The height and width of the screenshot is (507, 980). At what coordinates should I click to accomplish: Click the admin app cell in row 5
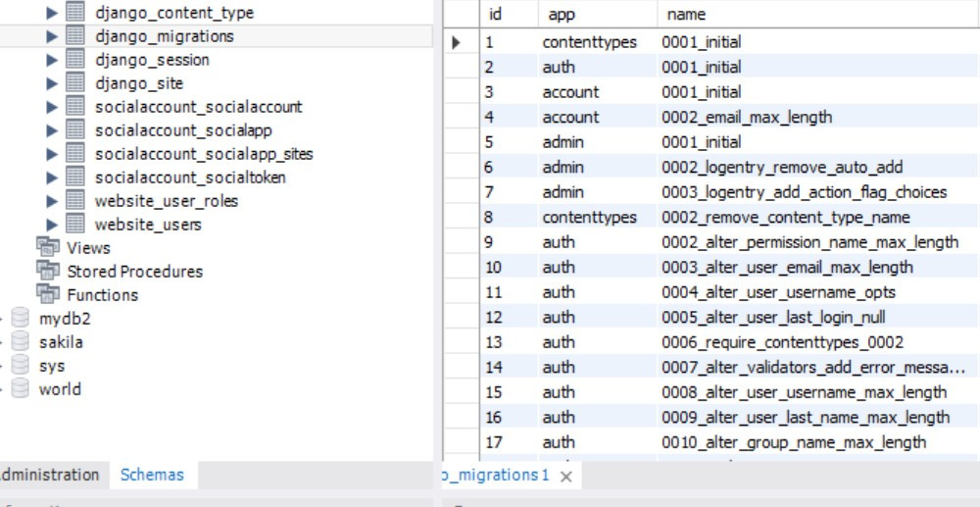pyautogui.click(x=598, y=142)
